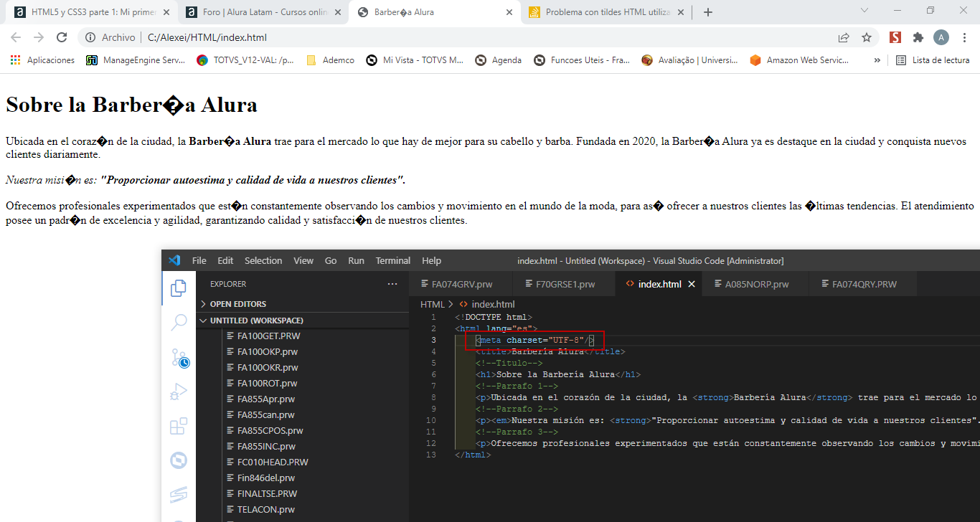Open Funcoes Uteis bookmark
The image size is (980, 522).
(583, 60)
